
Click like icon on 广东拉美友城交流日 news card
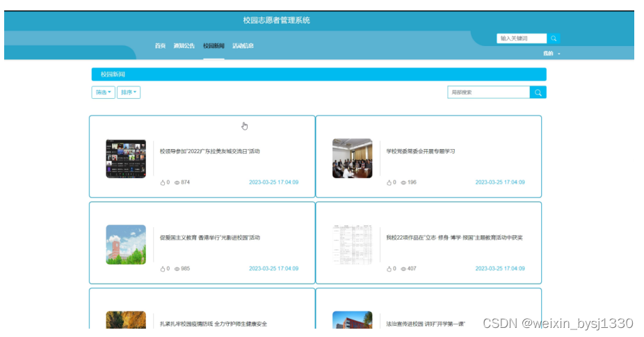163,182
